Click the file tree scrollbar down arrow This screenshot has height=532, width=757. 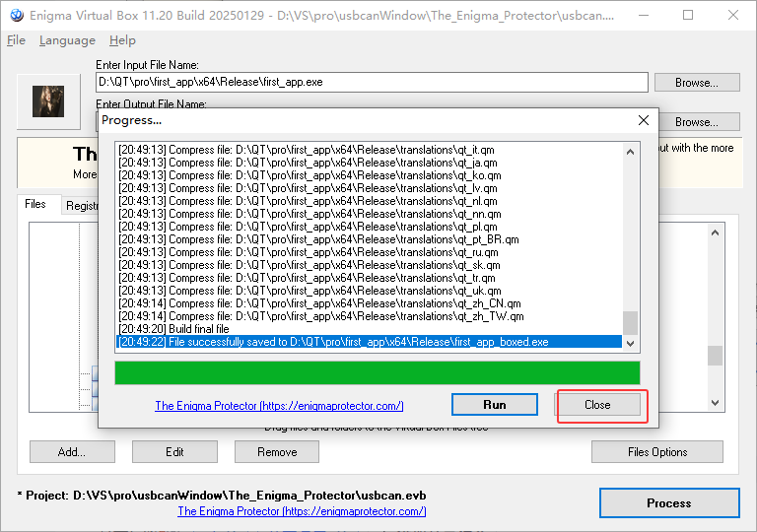point(716,403)
